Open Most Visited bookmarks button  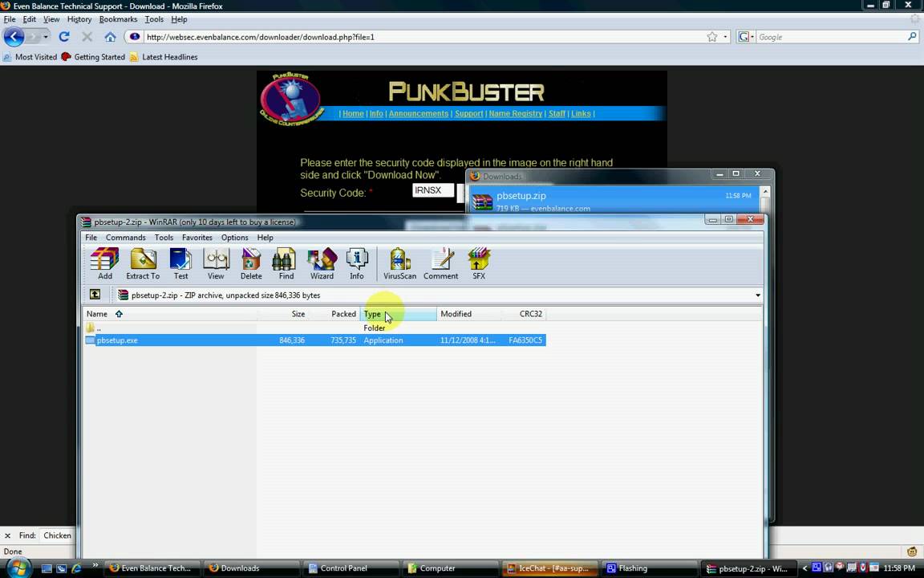(x=30, y=57)
